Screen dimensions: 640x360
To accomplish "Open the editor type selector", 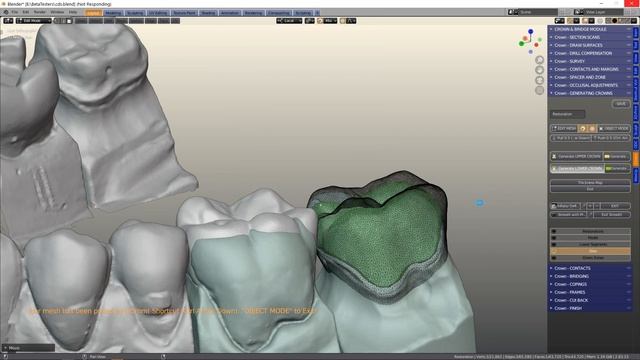I will pos(8,21).
